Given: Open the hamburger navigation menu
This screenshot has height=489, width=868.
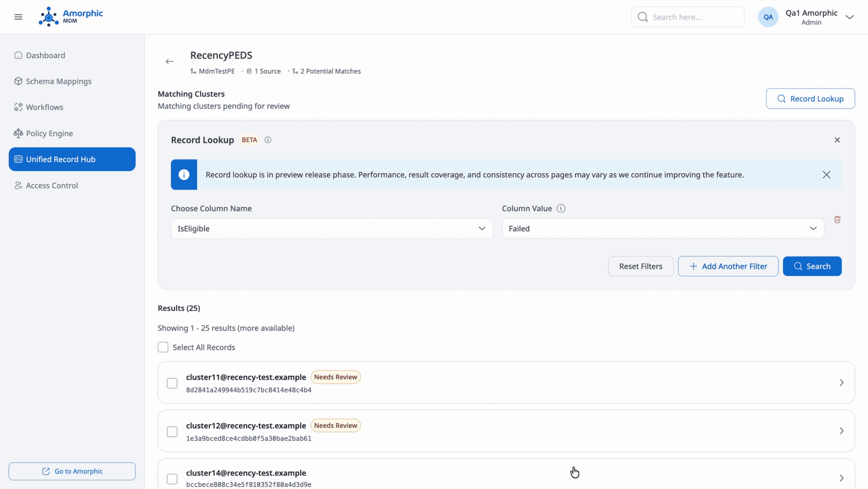Looking at the screenshot, I should [18, 17].
